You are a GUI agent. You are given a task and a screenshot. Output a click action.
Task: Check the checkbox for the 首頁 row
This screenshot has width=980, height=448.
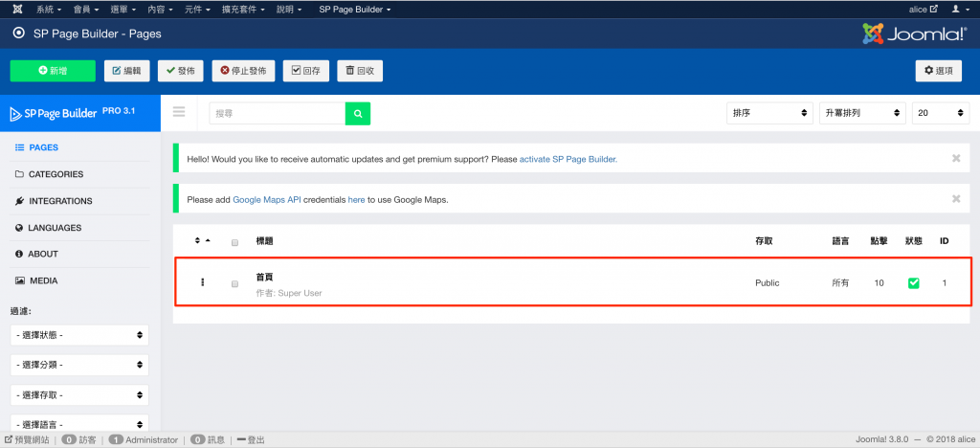click(x=234, y=283)
